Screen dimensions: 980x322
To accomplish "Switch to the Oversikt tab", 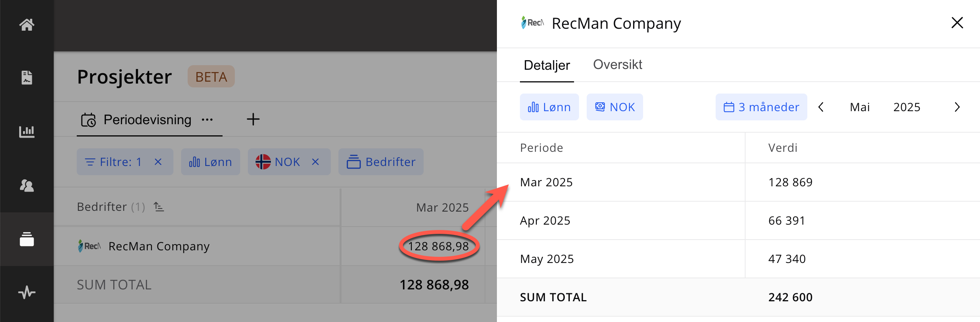I will [x=617, y=64].
